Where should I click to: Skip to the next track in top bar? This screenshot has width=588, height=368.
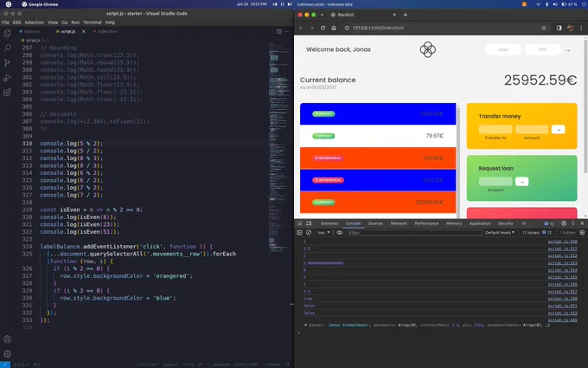pos(290,4)
